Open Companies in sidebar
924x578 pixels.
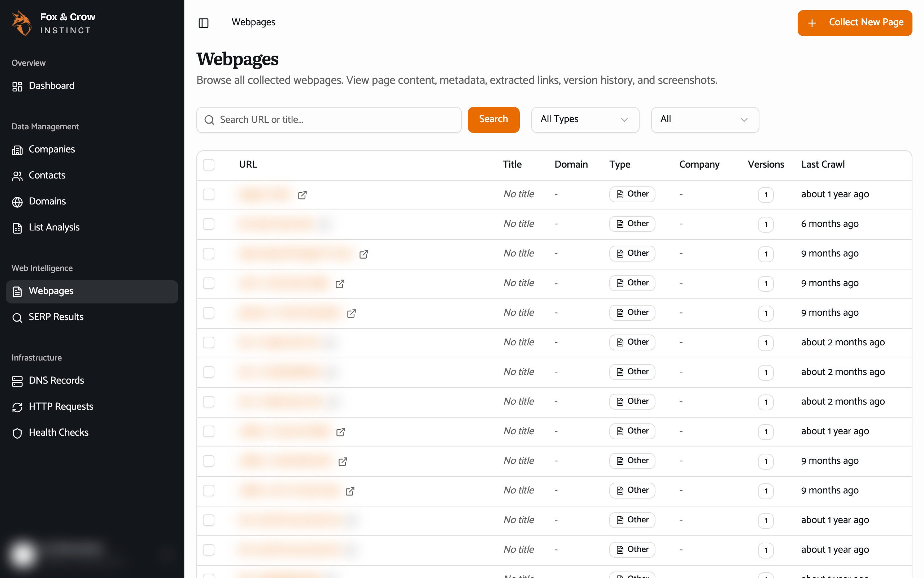[92, 150]
